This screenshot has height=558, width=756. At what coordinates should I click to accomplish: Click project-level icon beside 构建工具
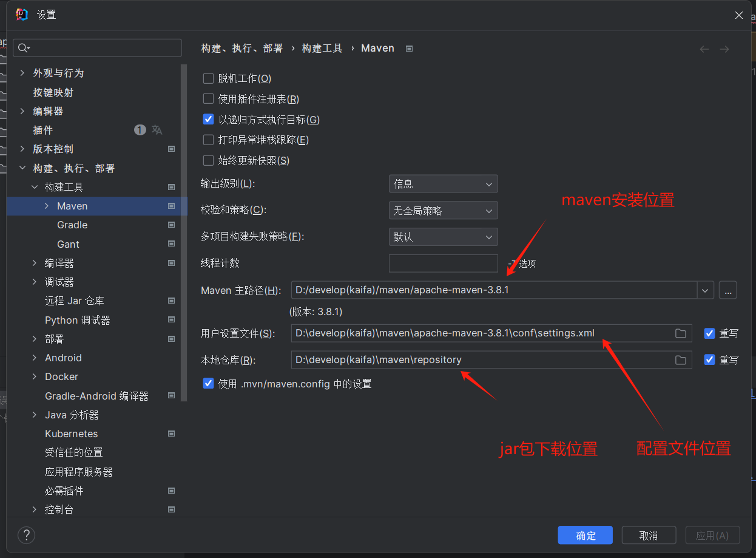[x=172, y=187]
